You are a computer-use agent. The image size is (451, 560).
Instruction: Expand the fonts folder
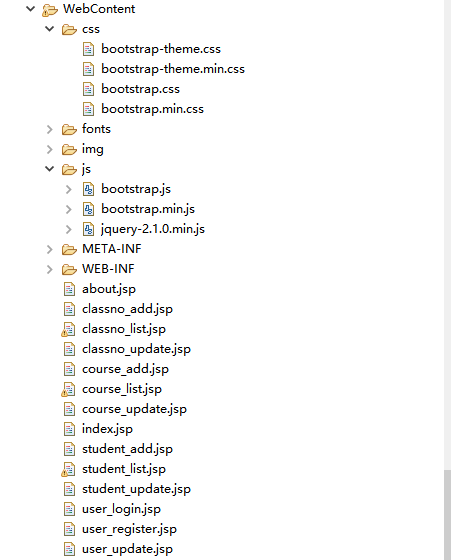point(50,129)
